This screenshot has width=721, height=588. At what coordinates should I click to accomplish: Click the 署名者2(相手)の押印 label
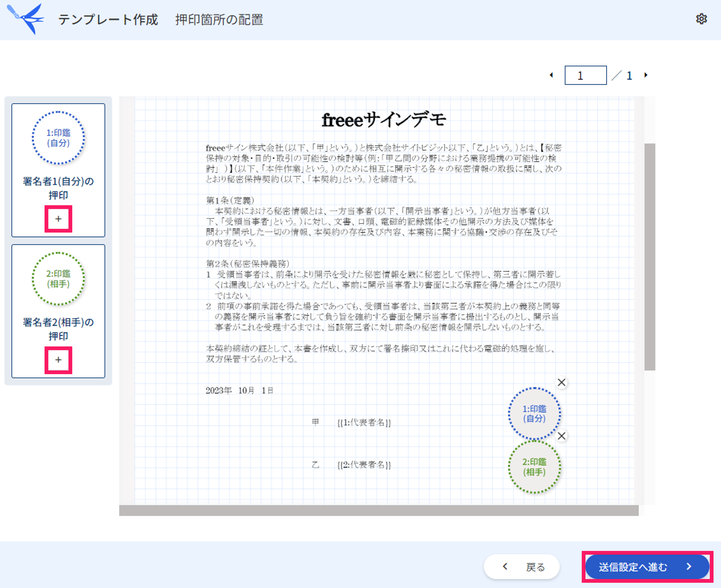pos(58,329)
